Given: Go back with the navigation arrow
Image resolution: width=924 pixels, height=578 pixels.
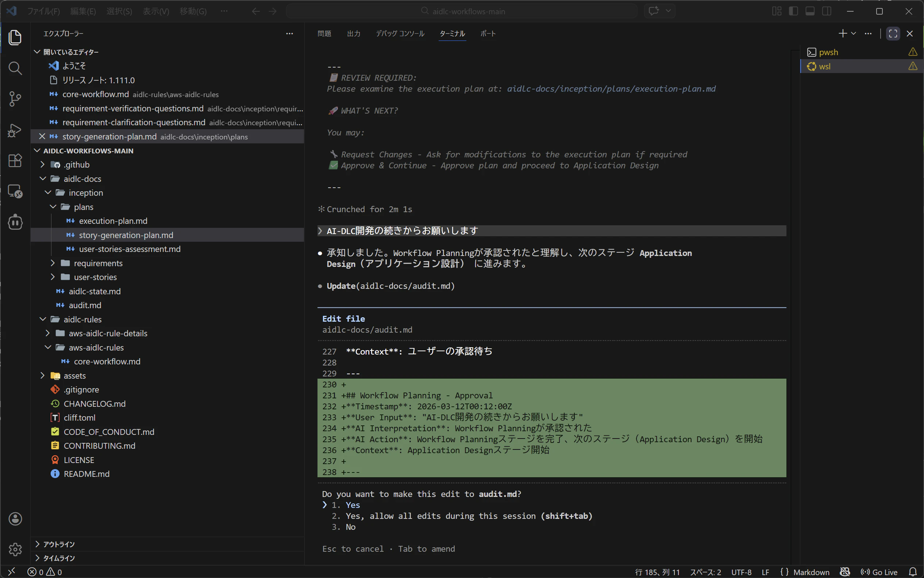Looking at the screenshot, I should pyautogui.click(x=256, y=11).
